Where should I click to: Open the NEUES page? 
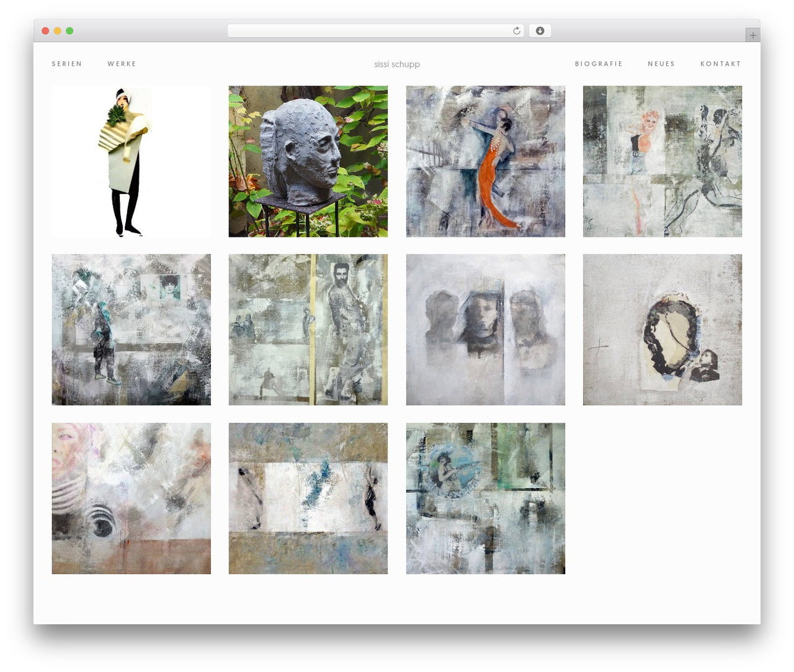point(661,64)
